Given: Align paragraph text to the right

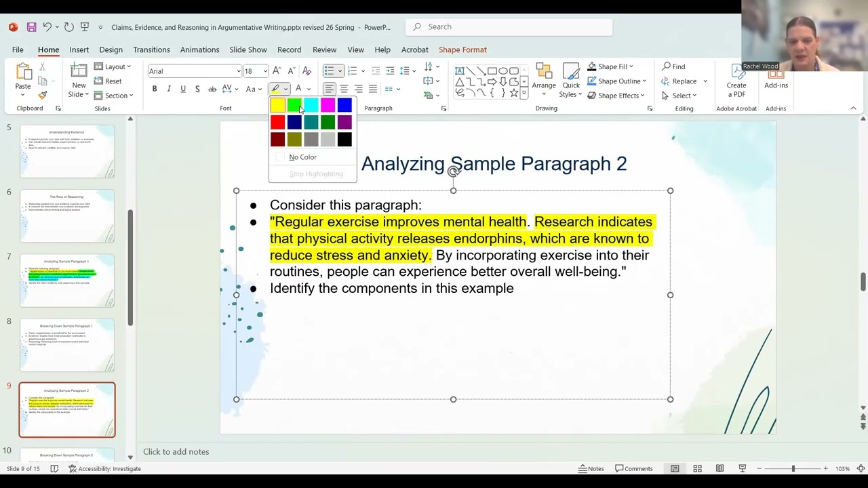Looking at the screenshot, I should 358,89.
